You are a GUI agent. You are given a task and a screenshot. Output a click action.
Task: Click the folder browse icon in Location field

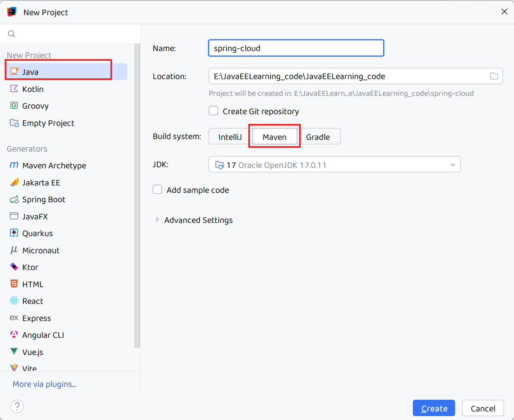(x=494, y=76)
